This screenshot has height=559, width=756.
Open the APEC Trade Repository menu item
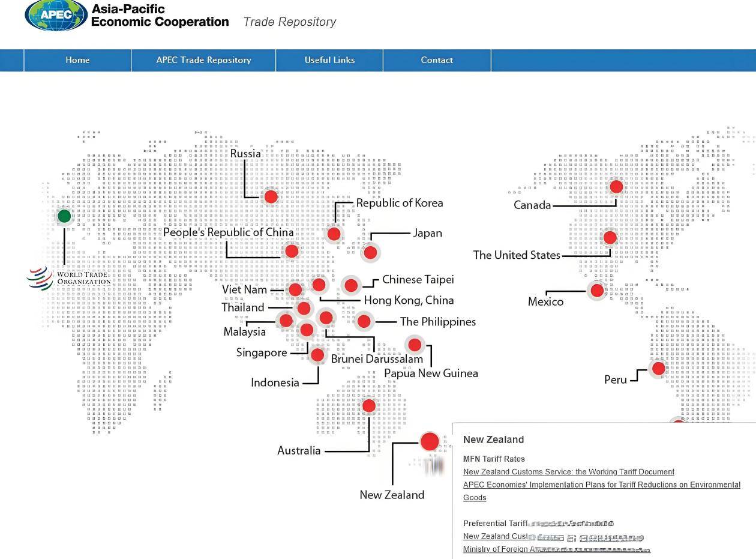[203, 60]
